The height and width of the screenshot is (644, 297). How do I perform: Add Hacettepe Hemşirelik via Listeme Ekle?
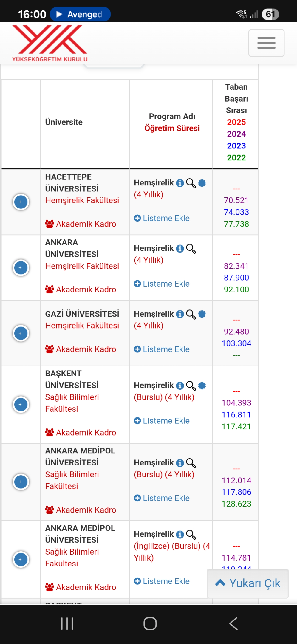pyautogui.click(x=162, y=218)
